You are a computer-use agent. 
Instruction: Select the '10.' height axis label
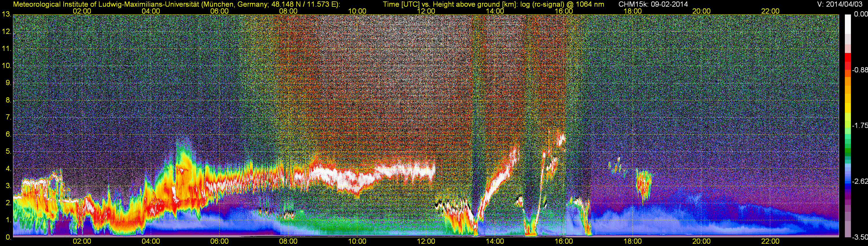pos(6,66)
